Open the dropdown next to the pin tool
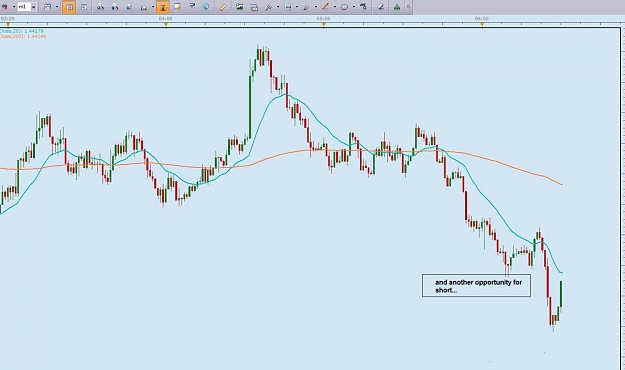 click(x=278, y=7)
